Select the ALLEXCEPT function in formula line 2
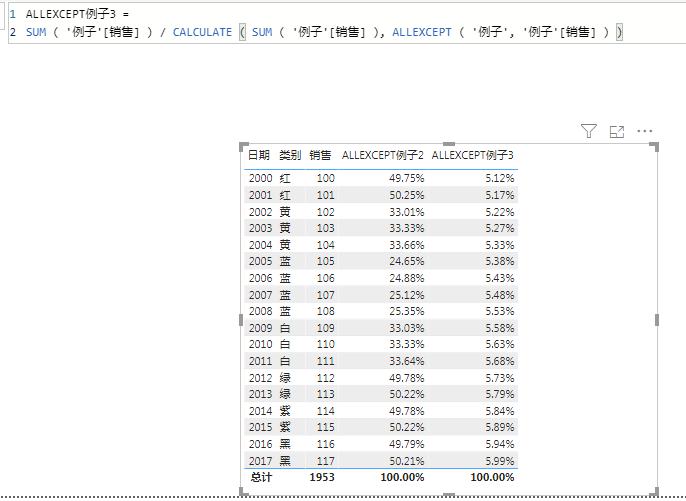 click(x=421, y=32)
